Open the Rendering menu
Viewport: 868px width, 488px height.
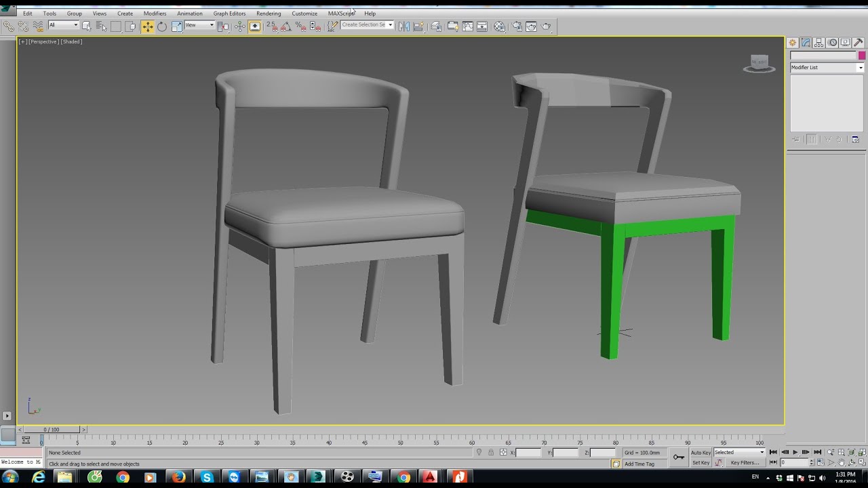[x=269, y=14]
